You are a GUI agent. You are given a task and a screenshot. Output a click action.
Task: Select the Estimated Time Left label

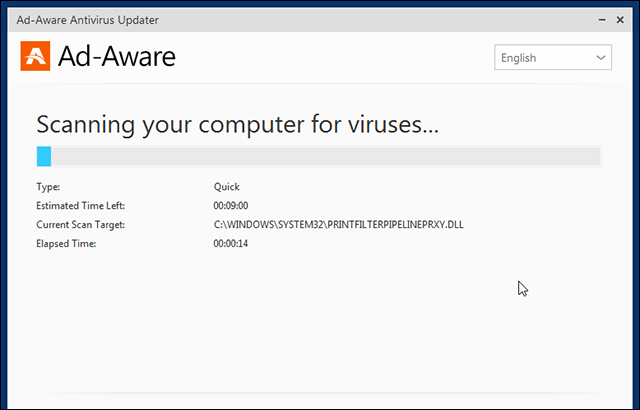pos(80,206)
